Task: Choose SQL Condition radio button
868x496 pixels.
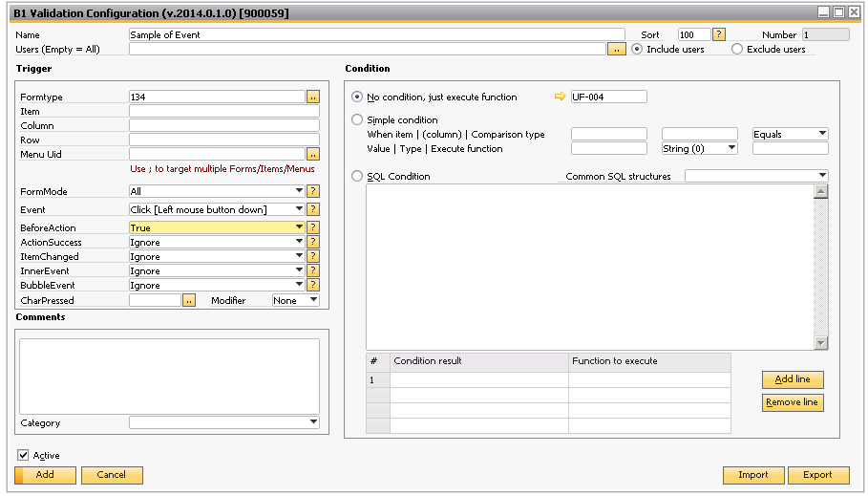Action: coord(357,176)
